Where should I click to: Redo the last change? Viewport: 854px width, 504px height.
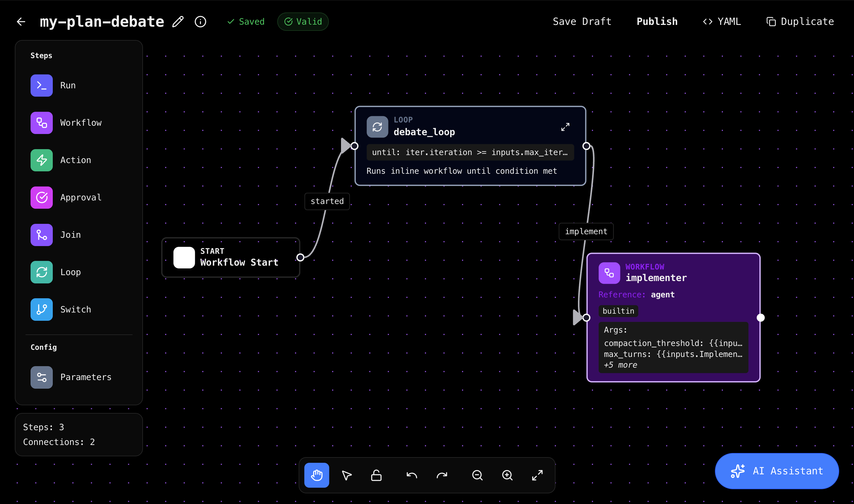click(442, 475)
